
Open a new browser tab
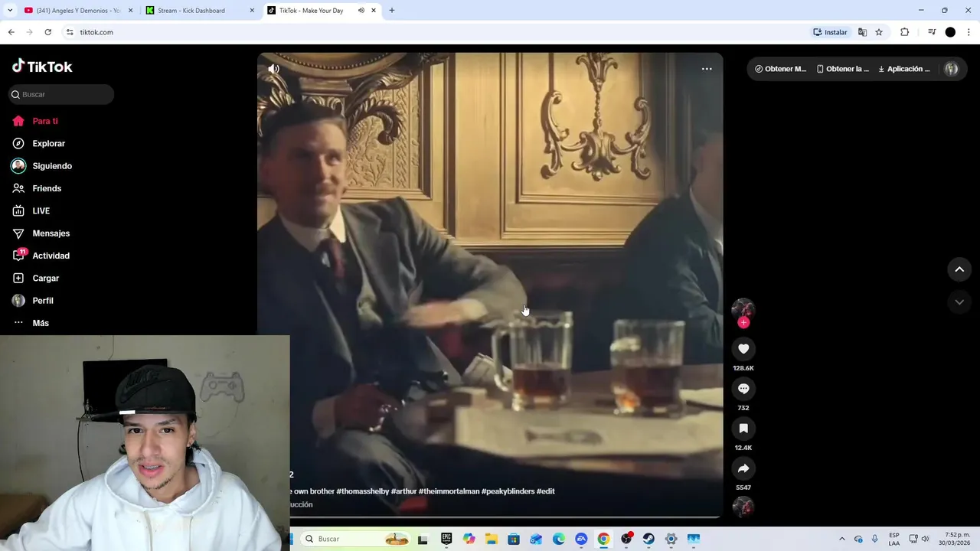392,11
